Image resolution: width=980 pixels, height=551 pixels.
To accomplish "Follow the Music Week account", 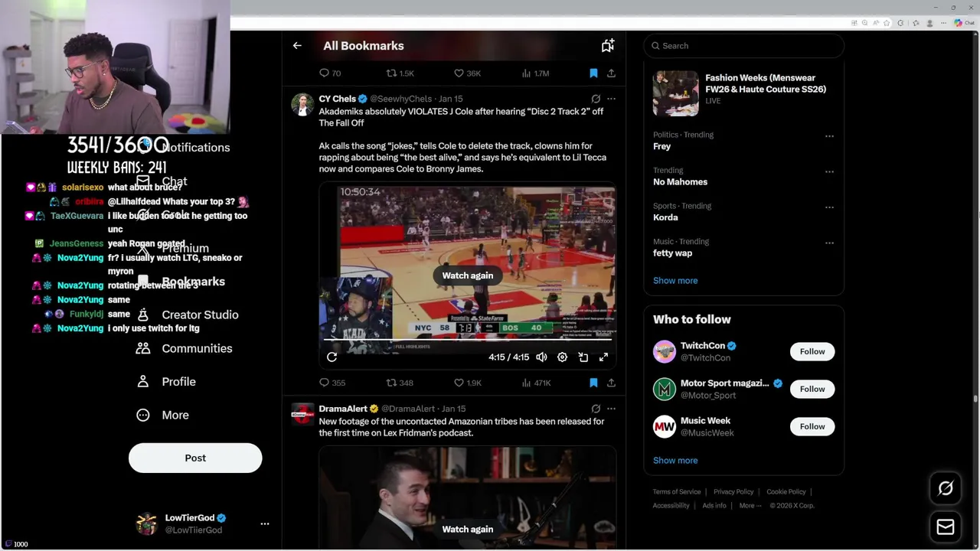I will pos(812,426).
